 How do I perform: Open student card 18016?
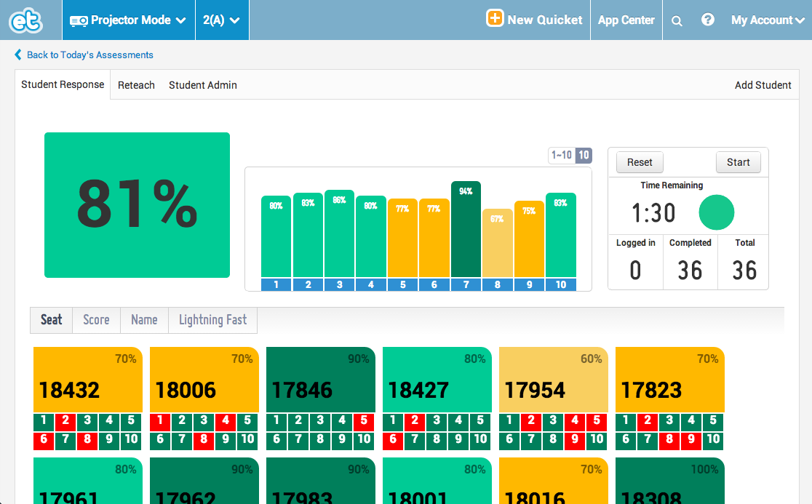tap(554, 481)
